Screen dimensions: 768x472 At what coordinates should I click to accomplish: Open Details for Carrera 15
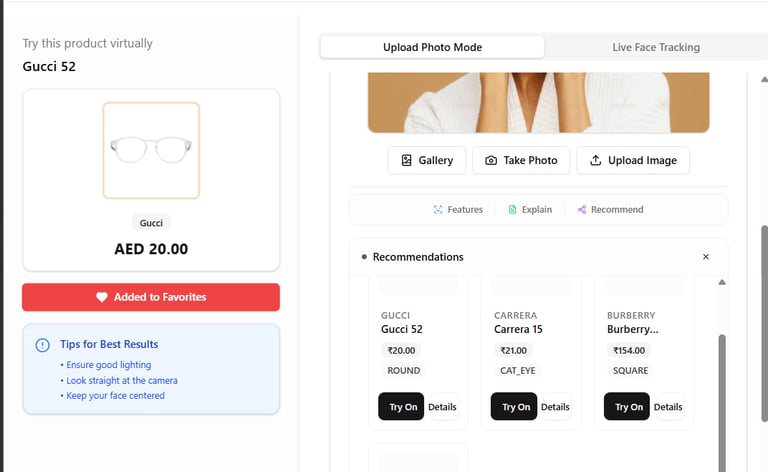[x=555, y=407]
